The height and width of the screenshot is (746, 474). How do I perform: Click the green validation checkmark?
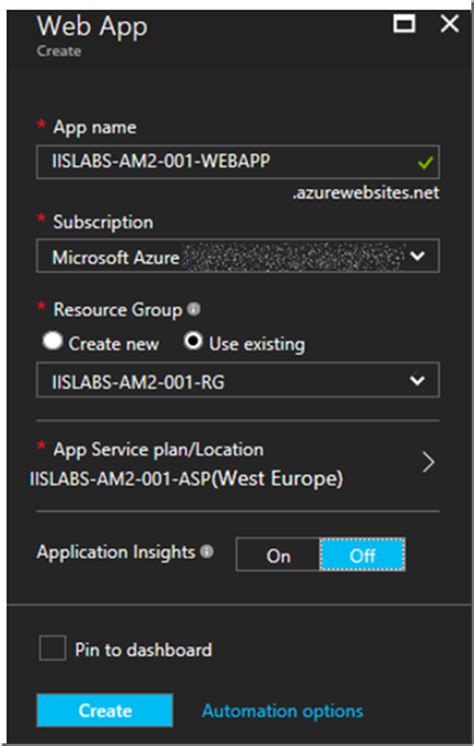[425, 163]
